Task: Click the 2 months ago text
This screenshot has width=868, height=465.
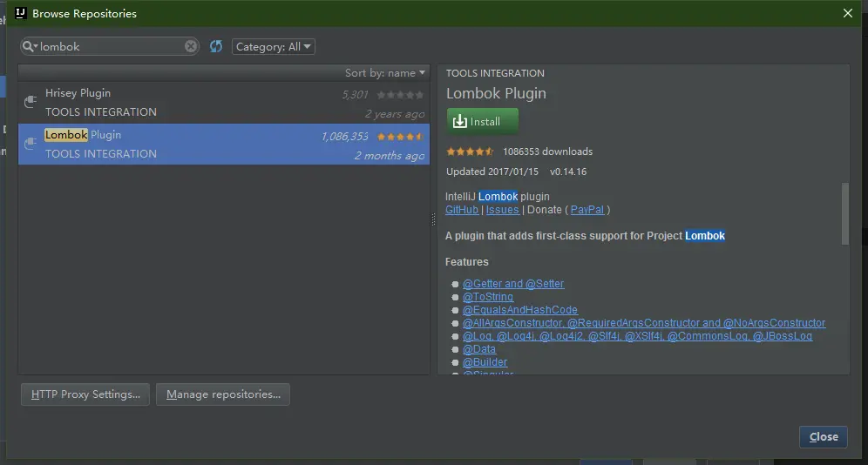Action: tap(390, 156)
